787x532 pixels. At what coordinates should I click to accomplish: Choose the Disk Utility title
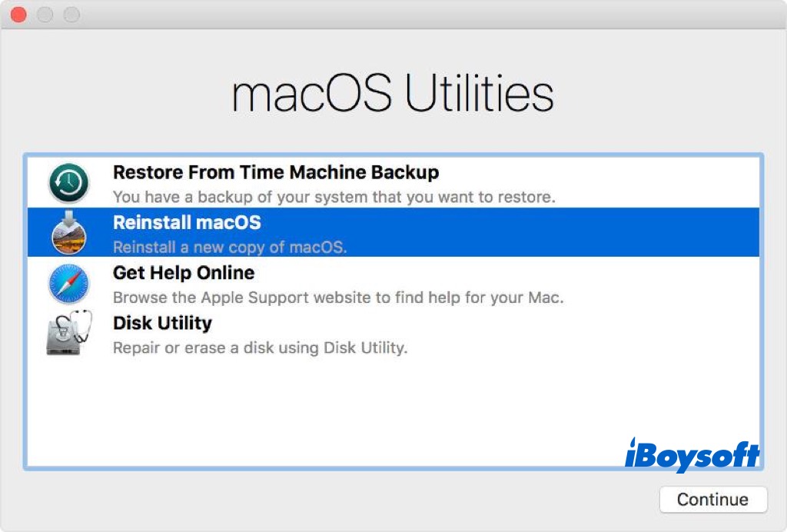(x=162, y=323)
